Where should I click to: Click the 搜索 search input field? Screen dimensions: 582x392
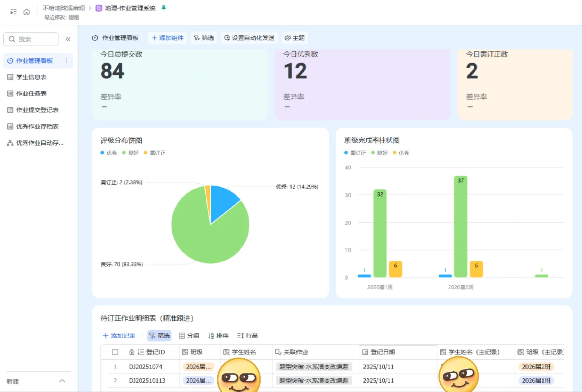[x=31, y=39]
